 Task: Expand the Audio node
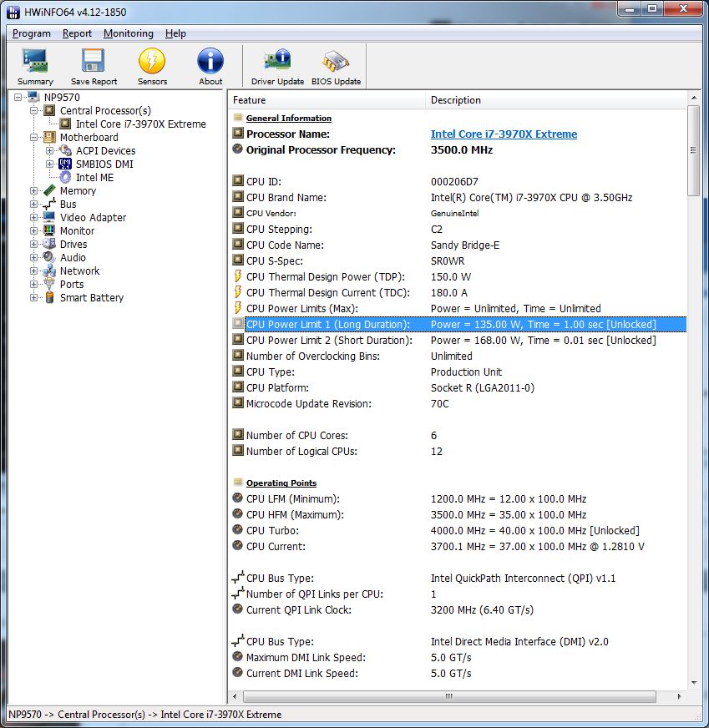coord(34,257)
